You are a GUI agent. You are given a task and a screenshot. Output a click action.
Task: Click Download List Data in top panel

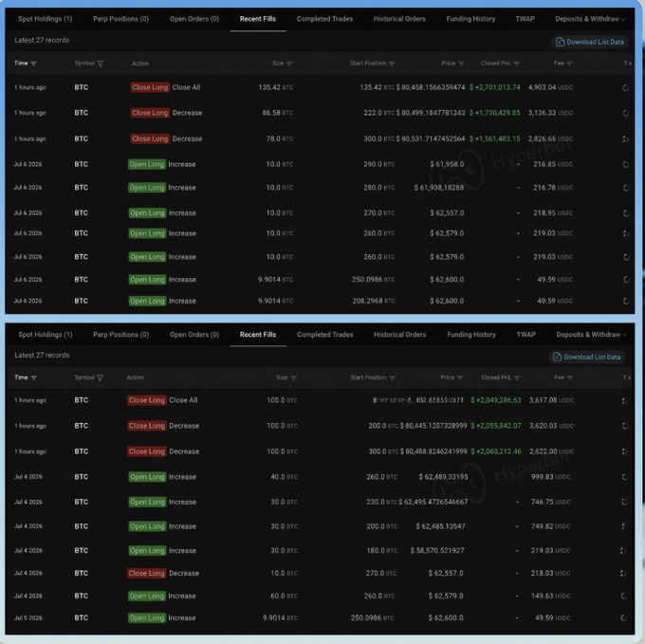click(590, 42)
